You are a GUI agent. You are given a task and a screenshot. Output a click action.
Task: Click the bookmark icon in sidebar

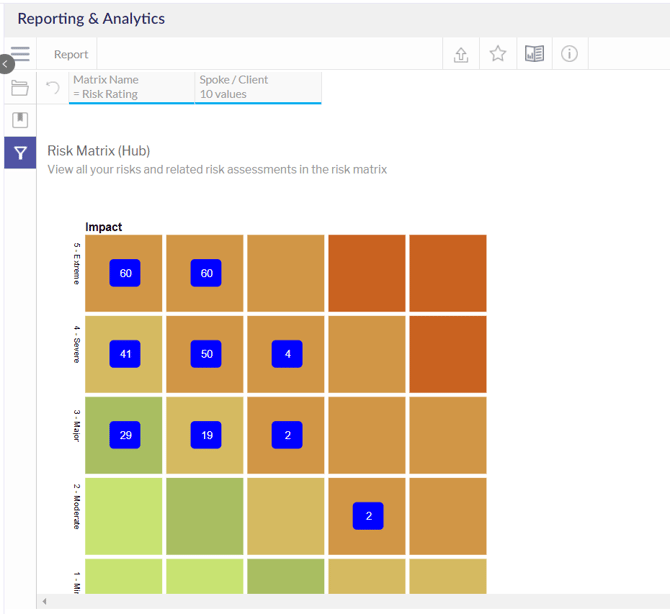20,120
